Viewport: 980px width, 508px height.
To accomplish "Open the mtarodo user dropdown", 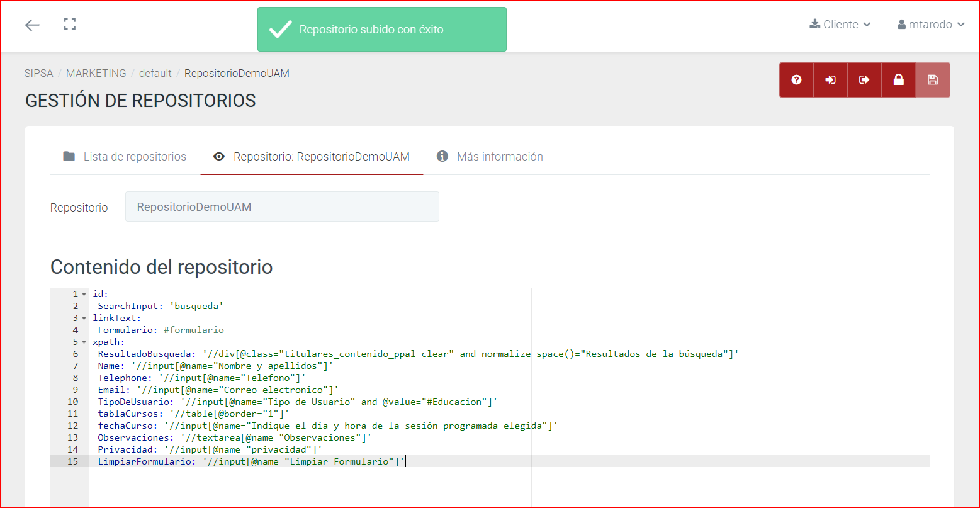I will (931, 25).
